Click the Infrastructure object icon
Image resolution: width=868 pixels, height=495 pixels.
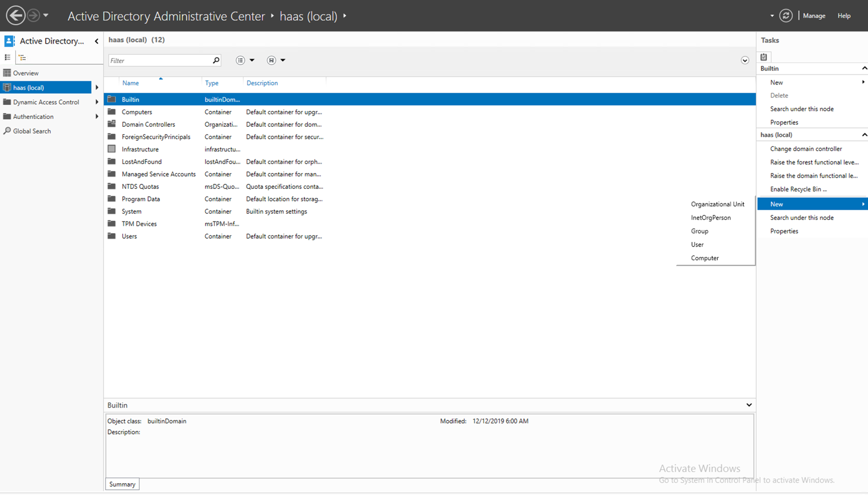pyautogui.click(x=112, y=149)
